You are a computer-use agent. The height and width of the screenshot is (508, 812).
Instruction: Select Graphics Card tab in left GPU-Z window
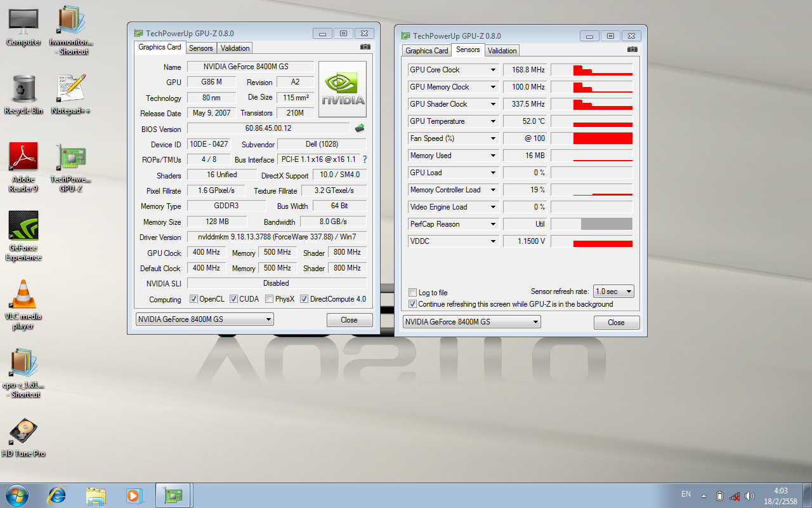(160, 47)
